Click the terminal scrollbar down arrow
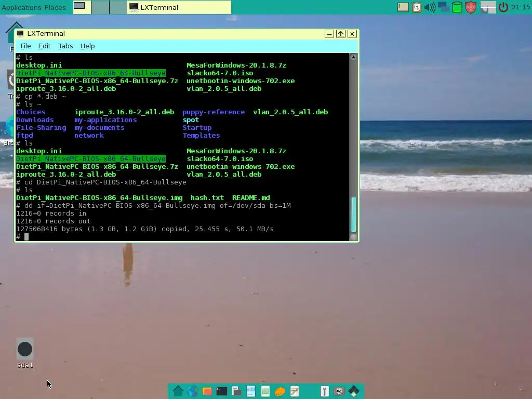532x399 pixels. pos(353,237)
